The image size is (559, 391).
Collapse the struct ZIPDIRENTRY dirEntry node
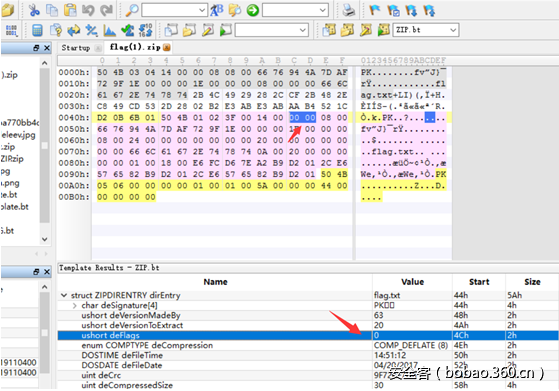click(x=64, y=295)
